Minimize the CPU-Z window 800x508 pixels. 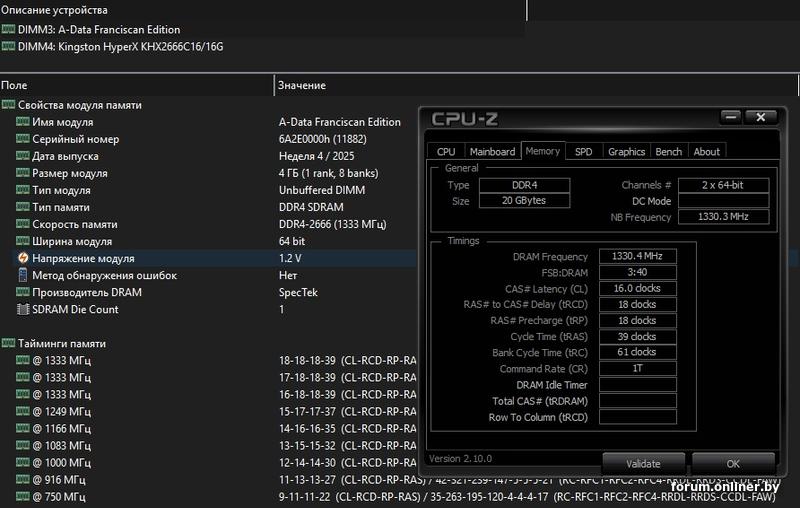731,117
